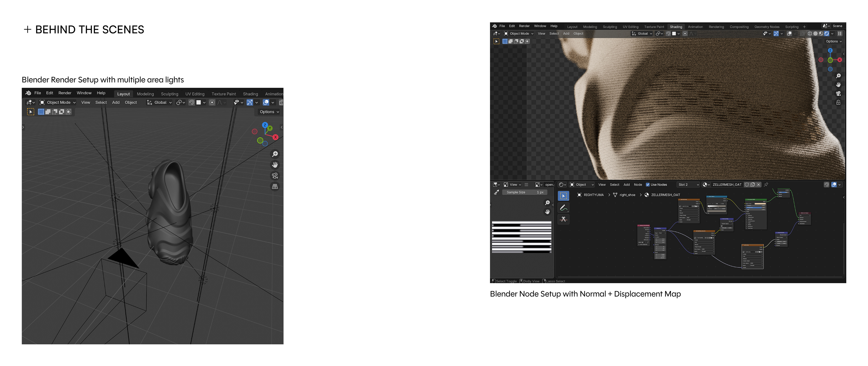The image size is (868, 366).
Task: Toggle snapping magnet in left viewport header
Action: point(191,102)
